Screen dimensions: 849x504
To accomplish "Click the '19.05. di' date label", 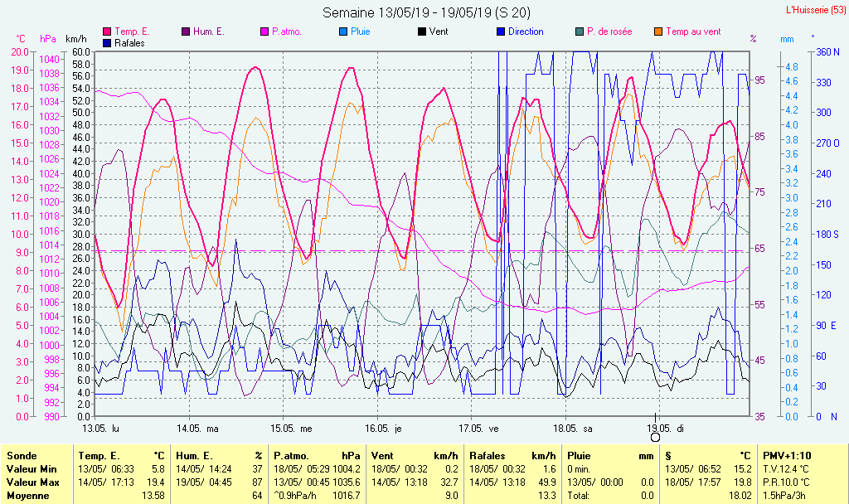I will [x=666, y=429].
